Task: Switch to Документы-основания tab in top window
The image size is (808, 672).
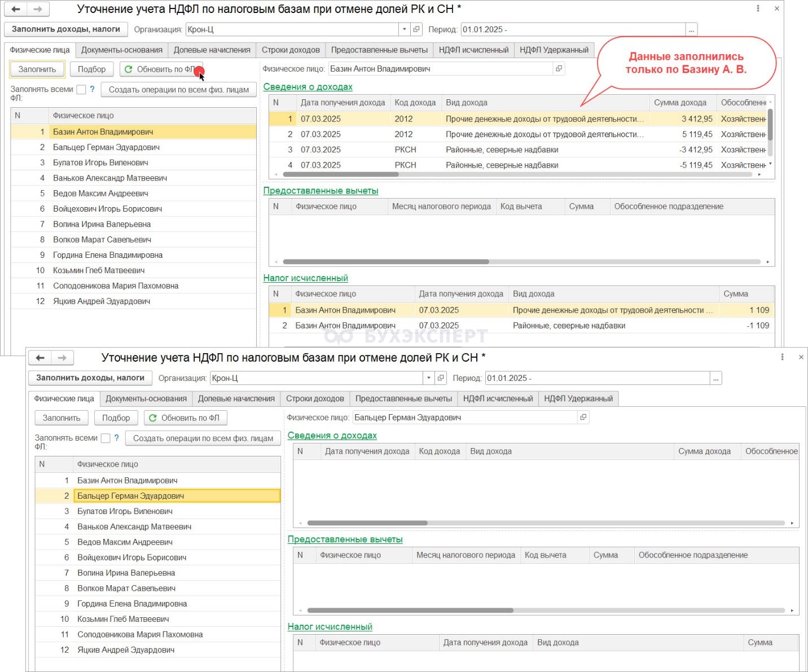Action: pyautogui.click(x=122, y=50)
